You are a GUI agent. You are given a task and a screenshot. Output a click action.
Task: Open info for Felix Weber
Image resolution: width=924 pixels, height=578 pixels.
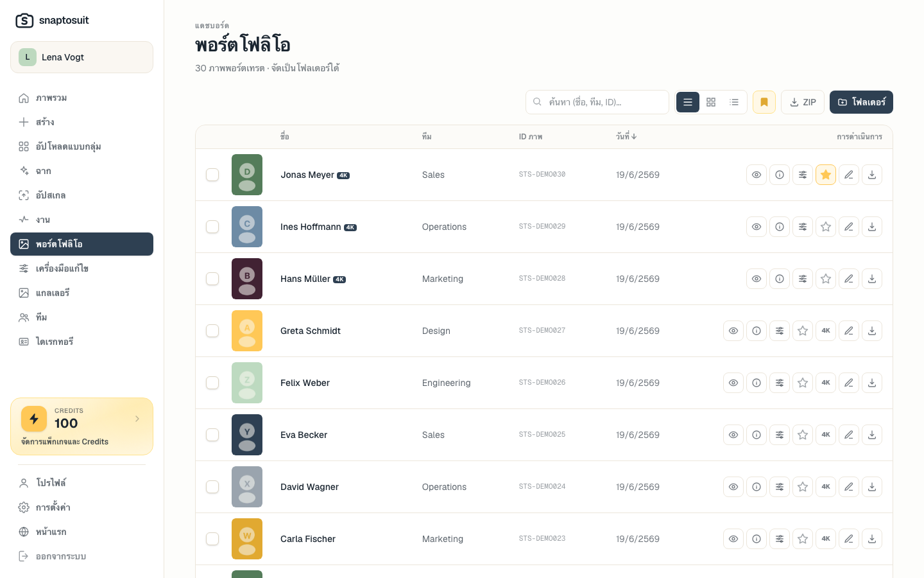(x=757, y=383)
